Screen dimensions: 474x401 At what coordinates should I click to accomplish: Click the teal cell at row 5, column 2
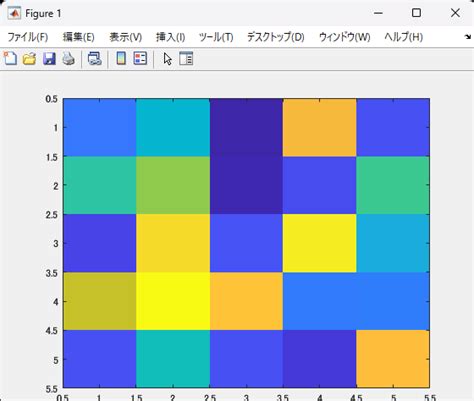tap(173, 359)
